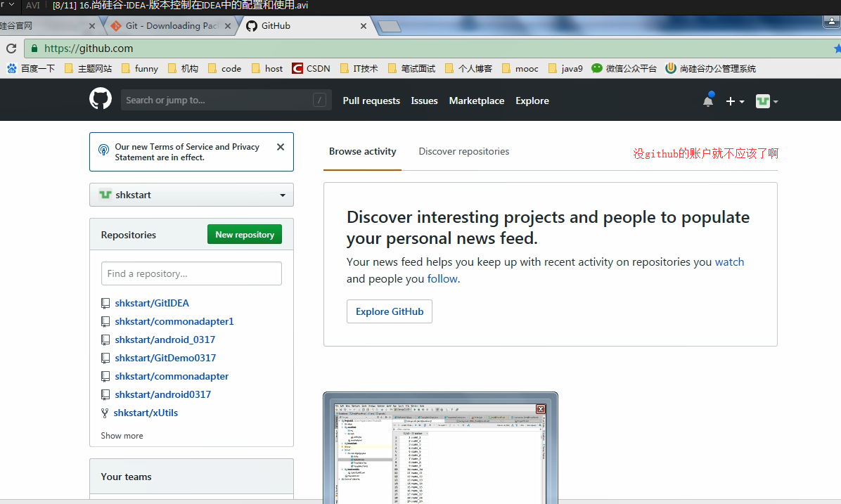Click the secure padlock icon in address bar
This screenshot has height=504, width=841.
click(x=34, y=49)
